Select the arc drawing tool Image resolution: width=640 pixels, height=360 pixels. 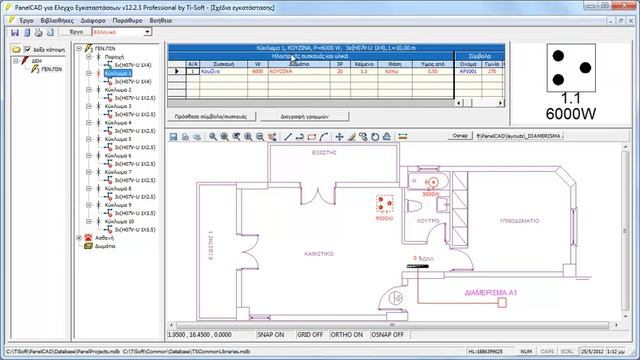click(324, 137)
